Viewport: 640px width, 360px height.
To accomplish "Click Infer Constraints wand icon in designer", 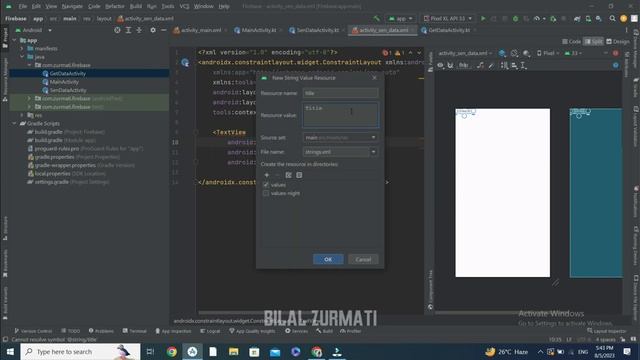I will [491, 65].
